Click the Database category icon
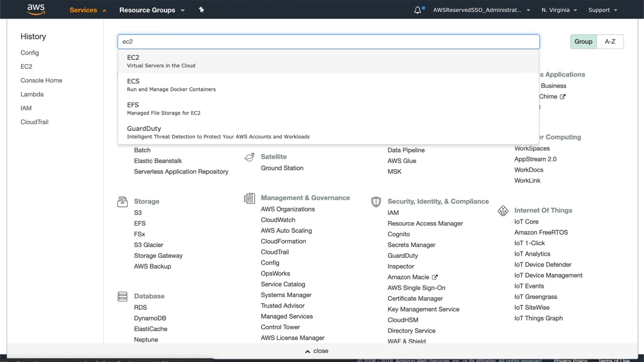The width and height of the screenshot is (644, 362). pos(122,296)
